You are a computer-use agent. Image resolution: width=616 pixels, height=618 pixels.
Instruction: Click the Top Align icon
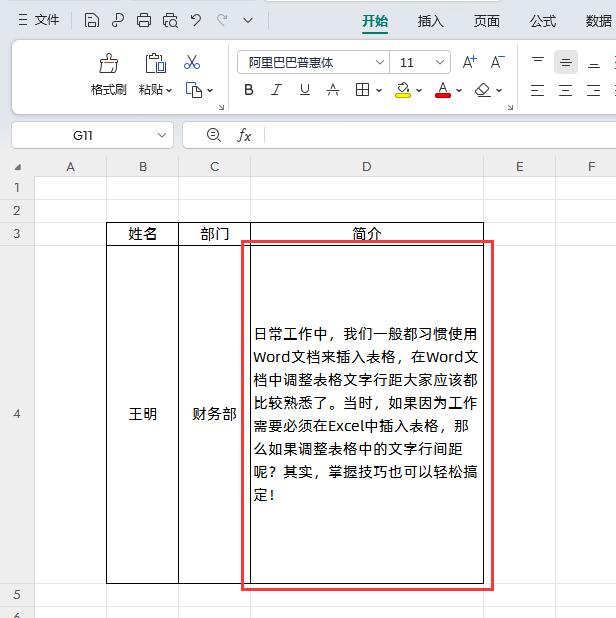click(538, 62)
